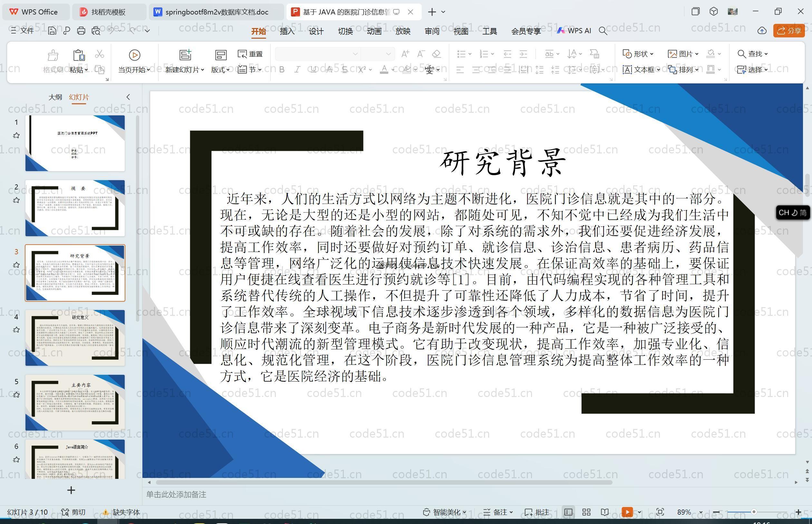Toggle Bold formatting
The width and height of the screenshot is (812, 524).
[x=282, y=70]
